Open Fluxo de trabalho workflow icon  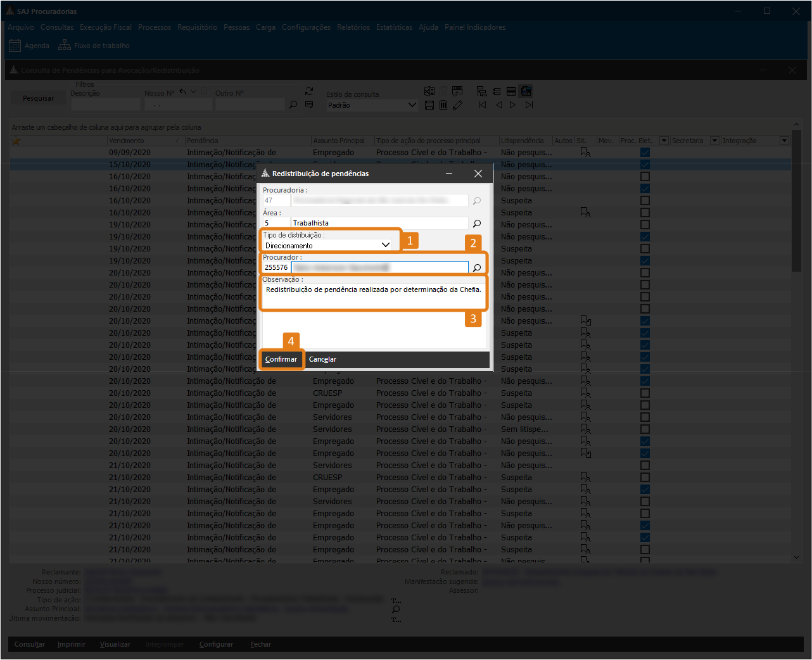click(65, 46)
